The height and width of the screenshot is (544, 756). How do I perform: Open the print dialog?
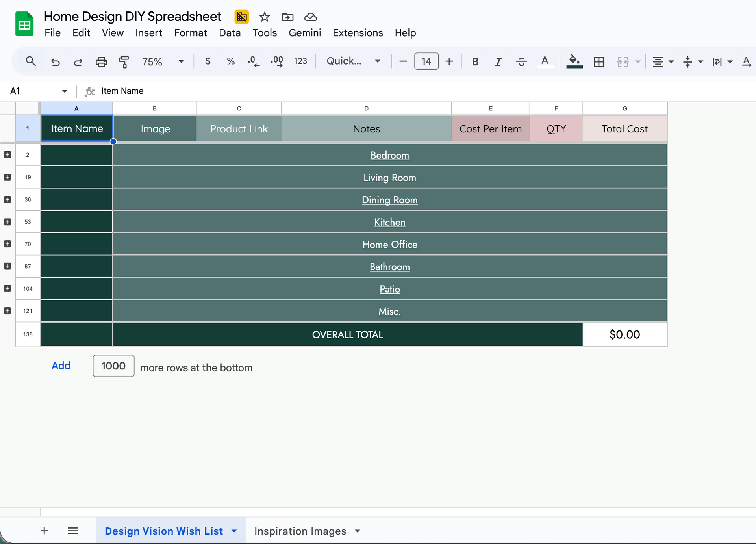(x=101, y=61)
